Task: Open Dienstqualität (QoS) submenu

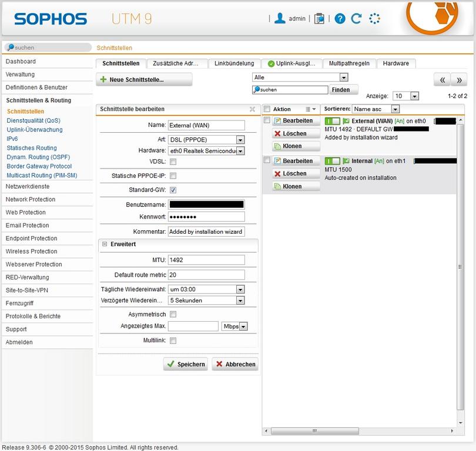Action: point(33,120)
